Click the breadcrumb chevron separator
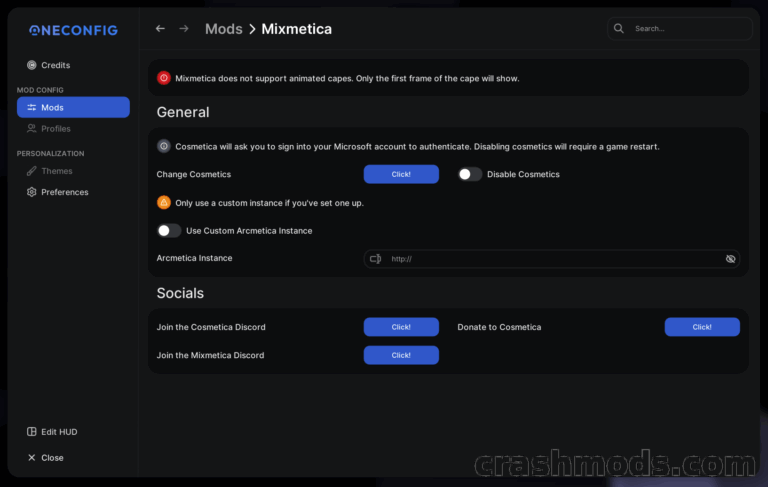The width and height of the screenshot is (768, 487). [252, 29]
